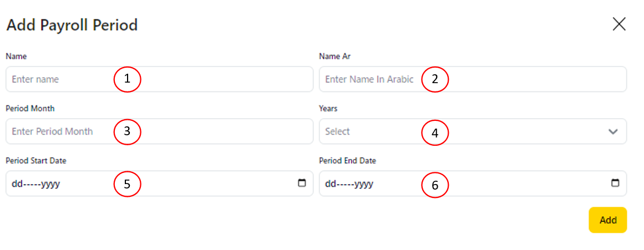The width and height of the screenshot is (644, 250).
Task: Close the Add Payroll Period dialog
Action: (619, 24)
